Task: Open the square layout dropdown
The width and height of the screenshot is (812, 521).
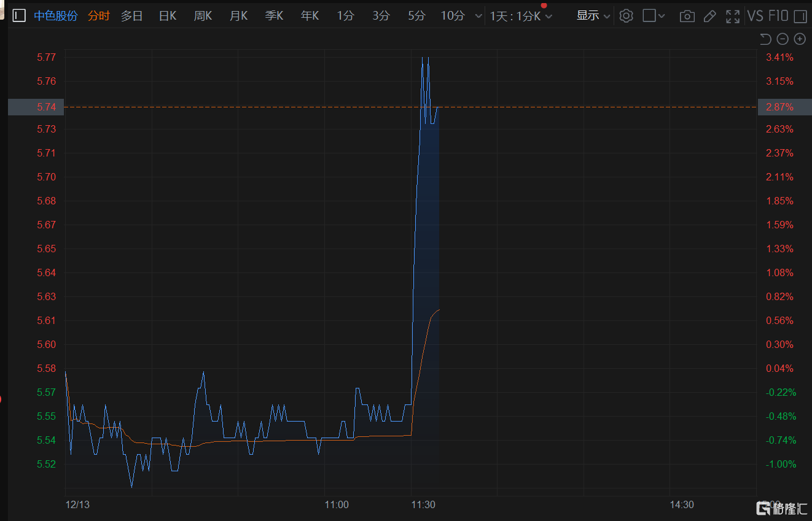Action: [654, 16]
